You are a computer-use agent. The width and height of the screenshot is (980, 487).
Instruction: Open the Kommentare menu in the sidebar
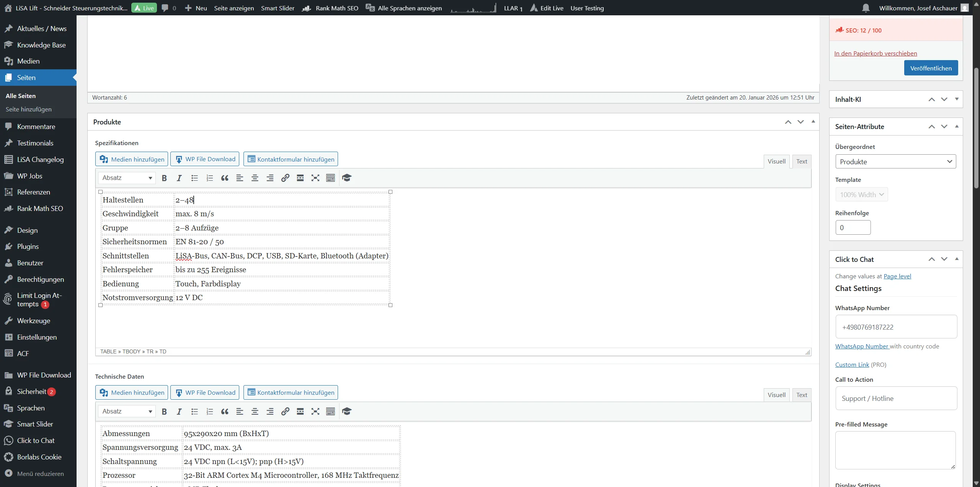pos(36,126)
